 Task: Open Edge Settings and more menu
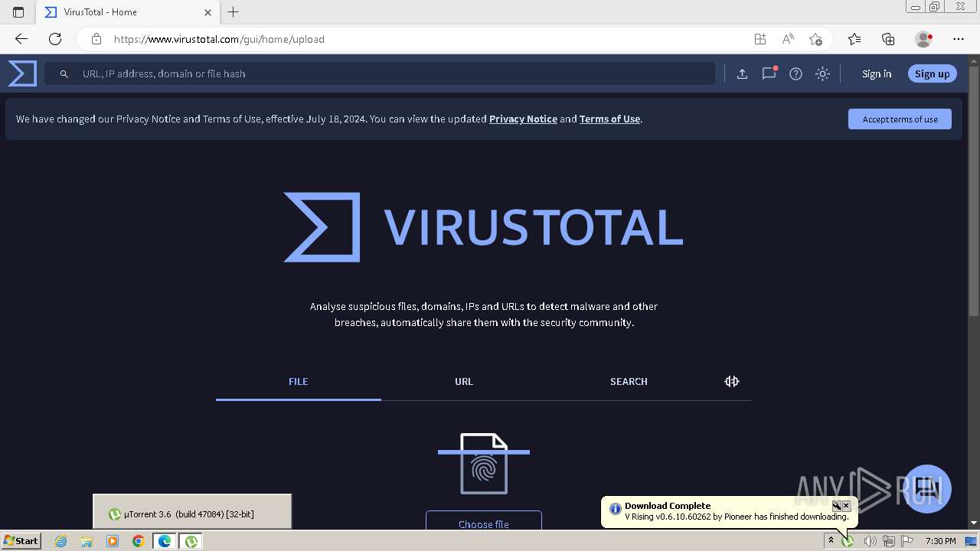click(959, 39)
